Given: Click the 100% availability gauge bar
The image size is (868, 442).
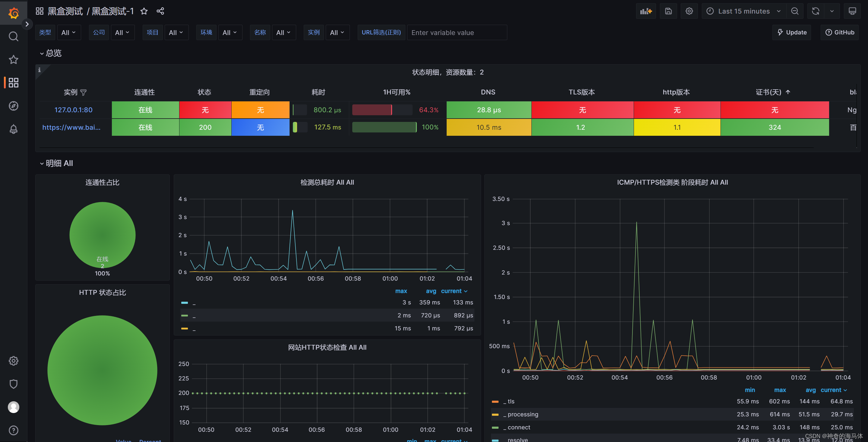Looking at the screenshot, I should tap(384, 127).
